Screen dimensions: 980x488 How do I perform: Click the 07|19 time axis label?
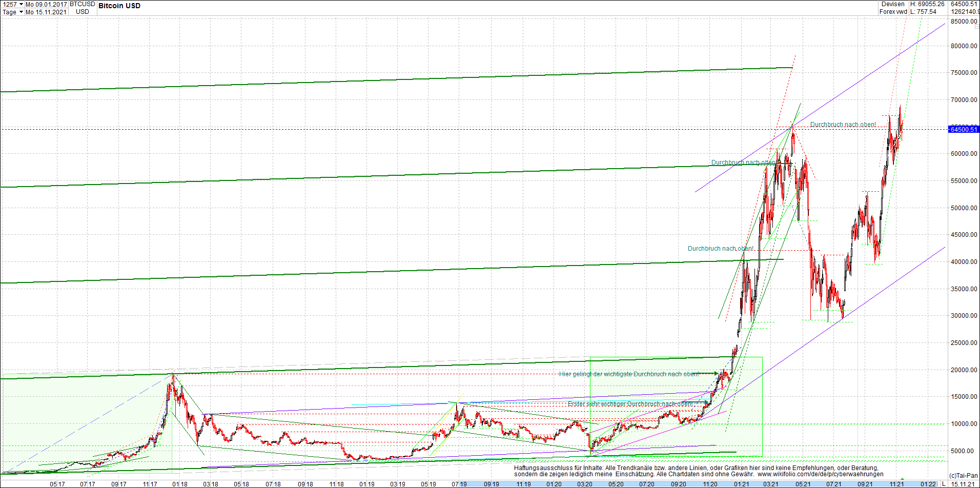(459, 484)
